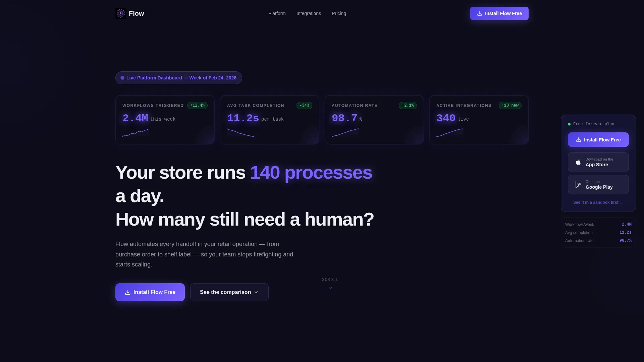Click the -34% change badge
The image size is (644, 362).
pyautogui.click(x=304, y=106)
